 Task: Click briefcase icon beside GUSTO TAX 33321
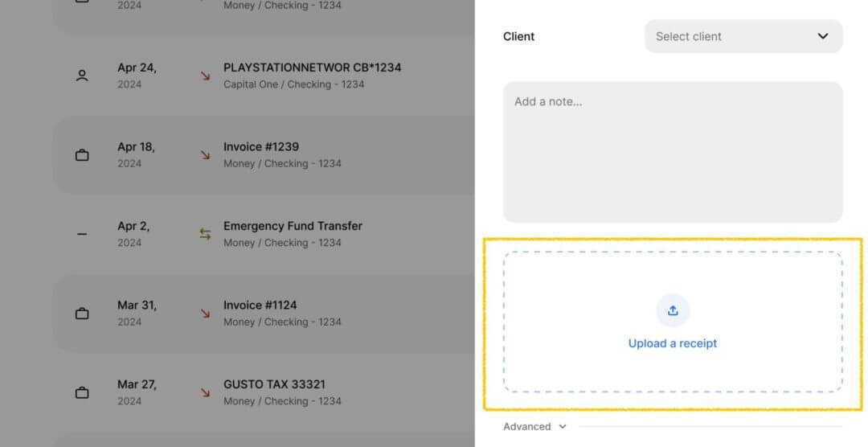[x=82, y=392]
